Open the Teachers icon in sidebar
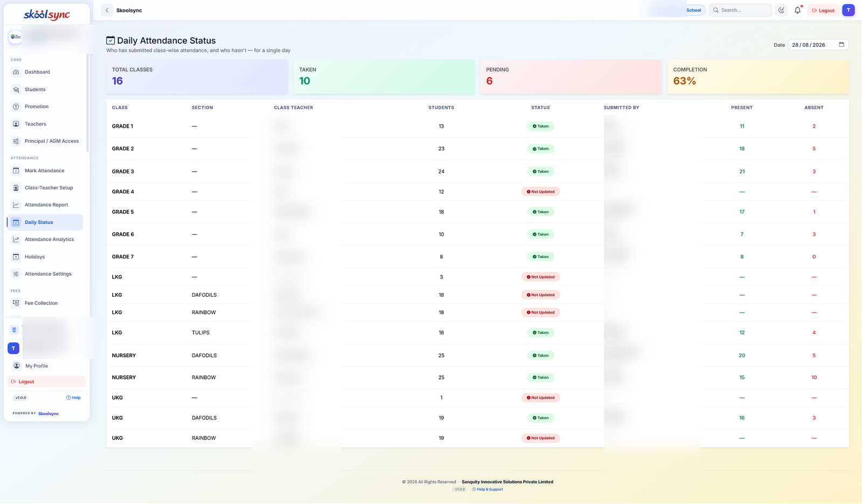 tap(16, 124)
